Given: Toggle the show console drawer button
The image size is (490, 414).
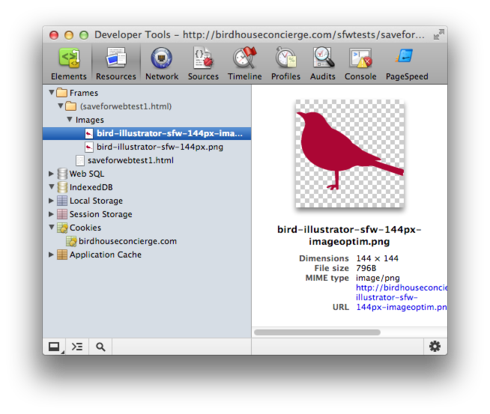Looking at the screenshot, I should [77, 347].
